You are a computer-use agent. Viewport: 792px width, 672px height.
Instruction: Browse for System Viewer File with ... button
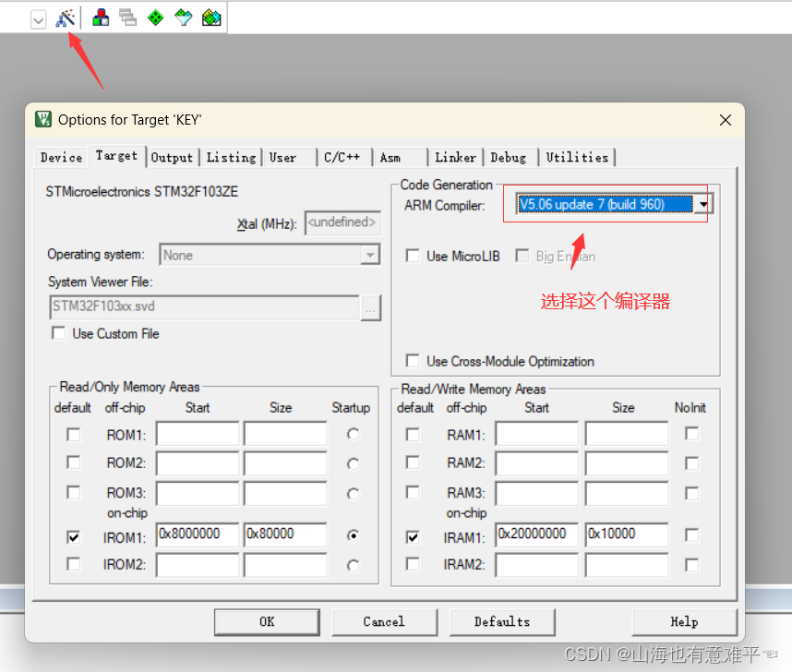coord(370,307)
